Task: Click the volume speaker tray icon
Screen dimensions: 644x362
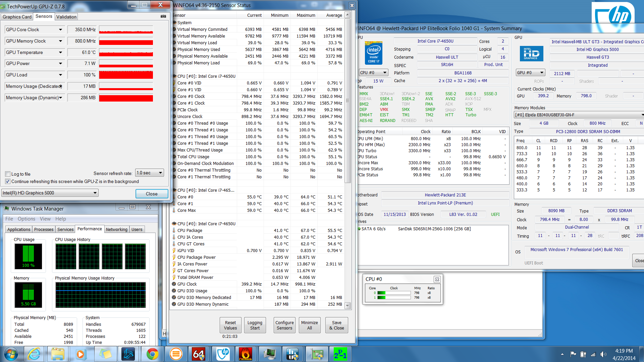Action: [603, 354]
